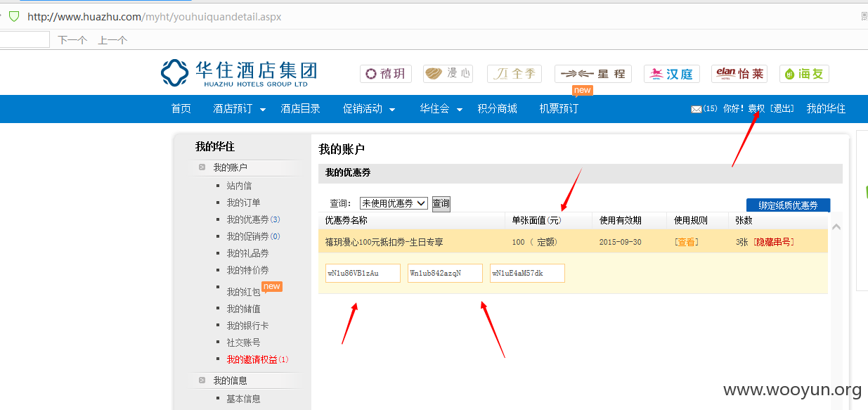Open the 全季 hotel brand logo

(x=514, y=74)
